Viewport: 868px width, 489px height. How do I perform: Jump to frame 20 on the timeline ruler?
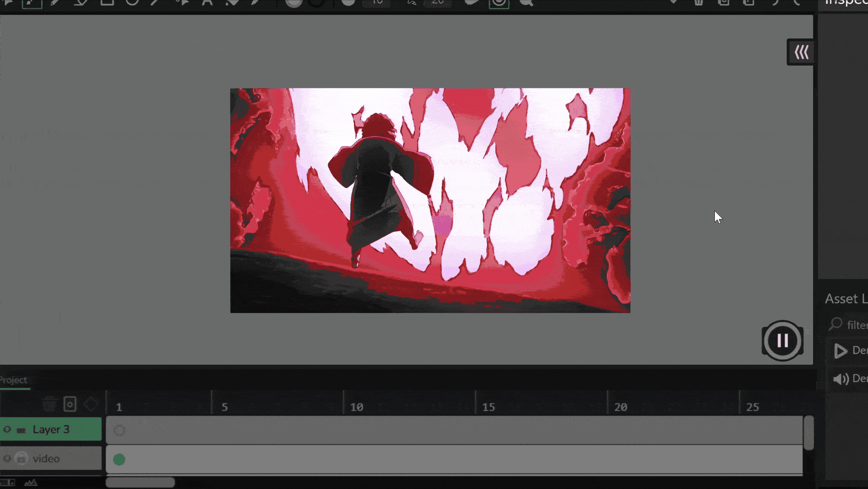(x=621, y=407)
